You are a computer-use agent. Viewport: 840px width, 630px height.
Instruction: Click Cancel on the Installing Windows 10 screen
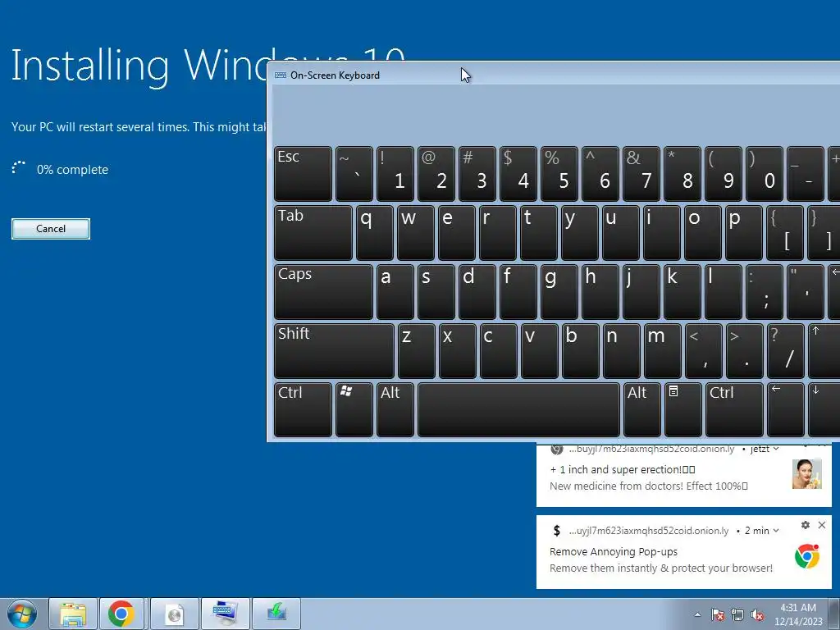51,229
